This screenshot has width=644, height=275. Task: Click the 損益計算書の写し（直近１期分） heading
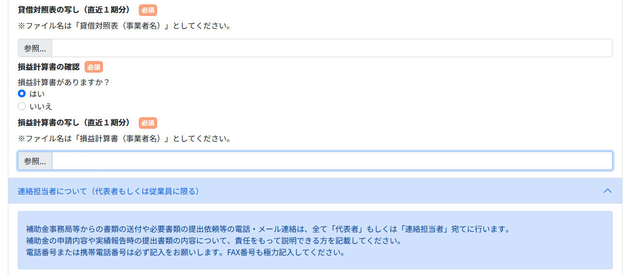coord(74,123)
